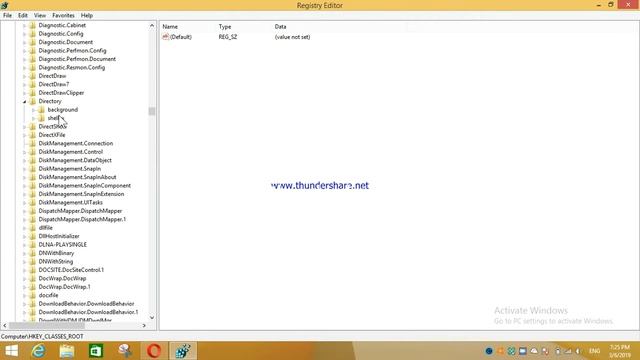Click tree vertical scrollbar up arrow
This screenshot has width=640, height=360.
152,25
